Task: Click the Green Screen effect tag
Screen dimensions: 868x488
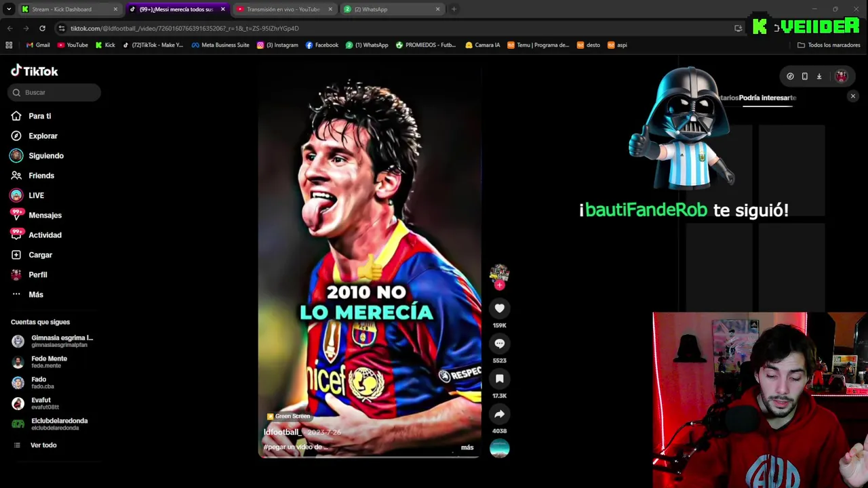Action: [289, 416]
